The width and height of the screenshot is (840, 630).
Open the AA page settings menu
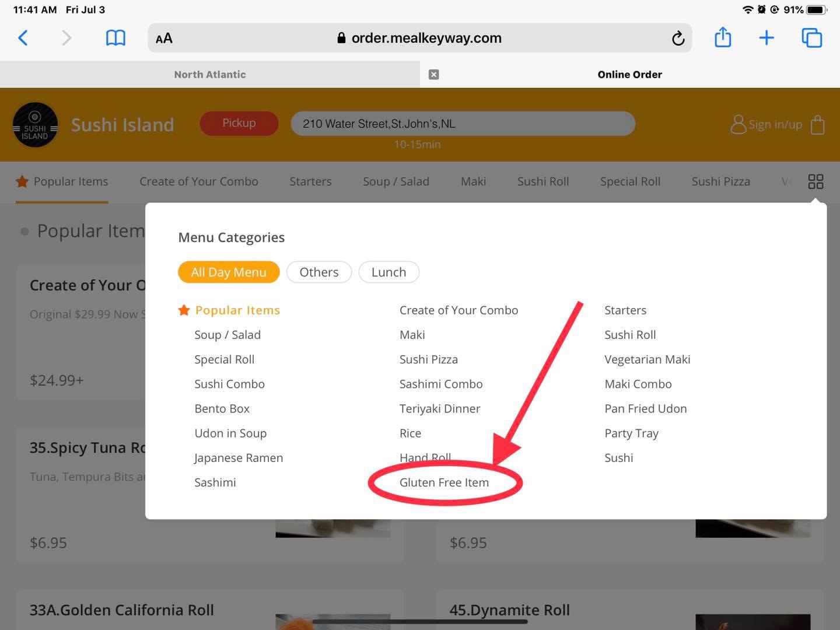pyautogui.click(x=164, y=38)
